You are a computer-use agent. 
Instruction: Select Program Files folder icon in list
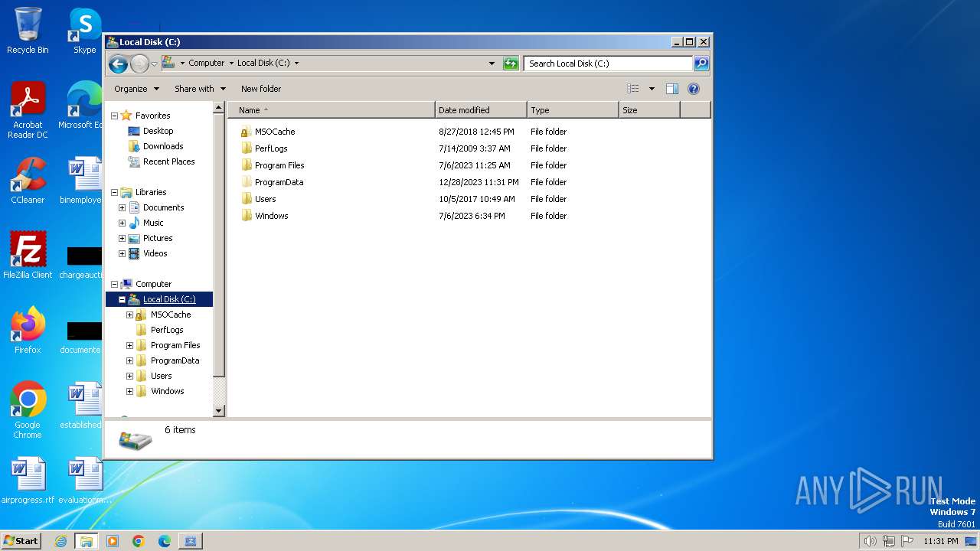(x=246, y=165)
